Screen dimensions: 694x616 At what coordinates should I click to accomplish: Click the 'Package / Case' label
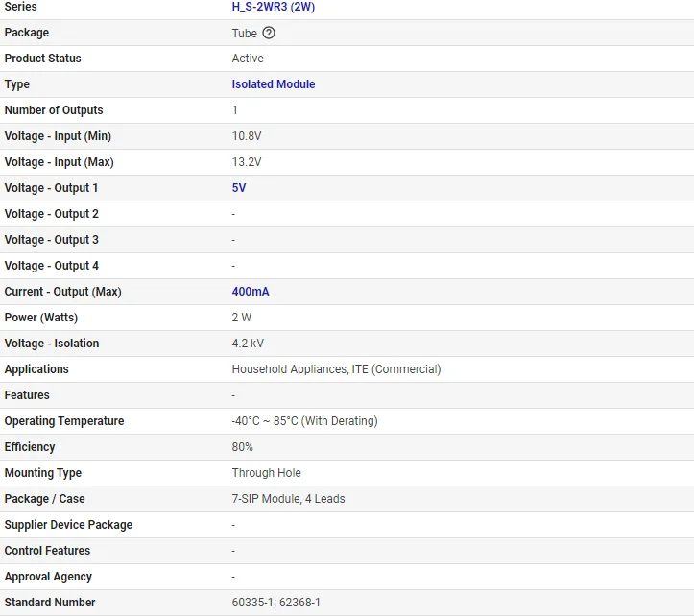45,499
